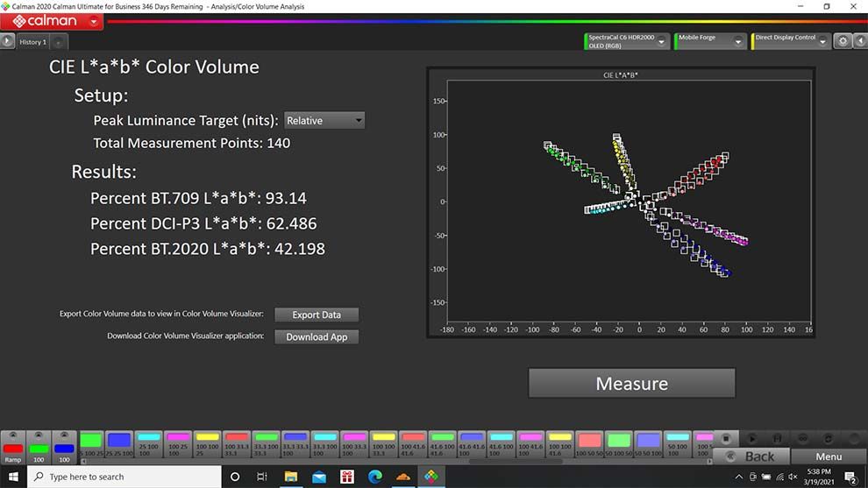Start the Measure button
868x488 pixels.
pos(631,383)
